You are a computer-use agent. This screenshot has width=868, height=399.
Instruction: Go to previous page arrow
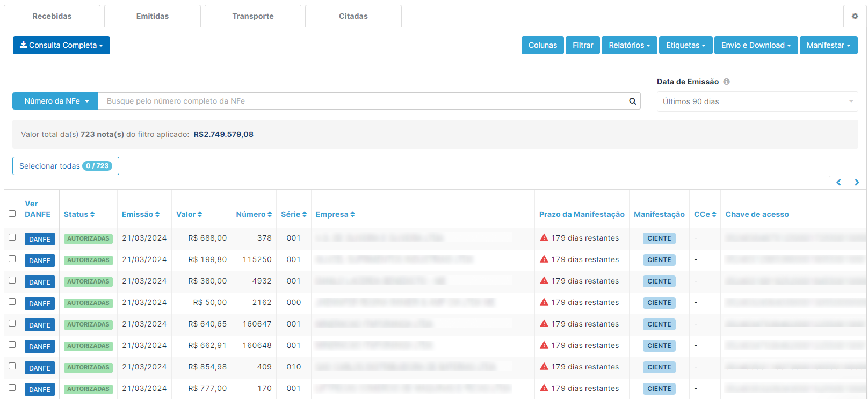click(x=838, y=183)
